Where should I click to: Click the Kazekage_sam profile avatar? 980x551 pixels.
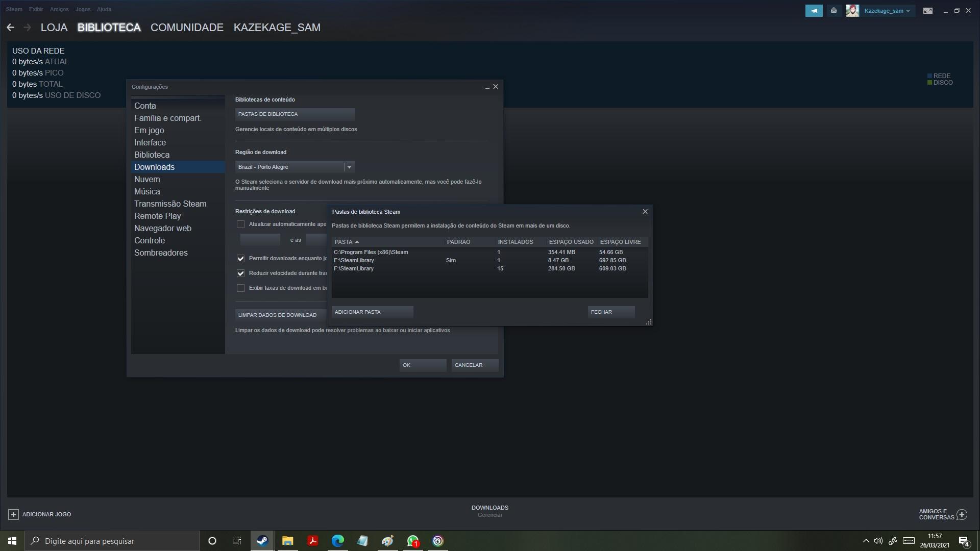point(852,11)
